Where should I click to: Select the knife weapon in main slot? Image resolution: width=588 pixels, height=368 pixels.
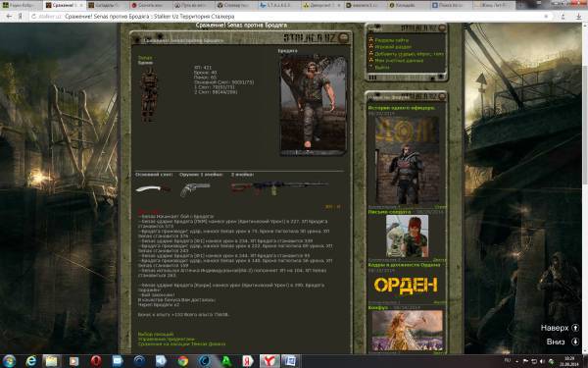point(153,188)
